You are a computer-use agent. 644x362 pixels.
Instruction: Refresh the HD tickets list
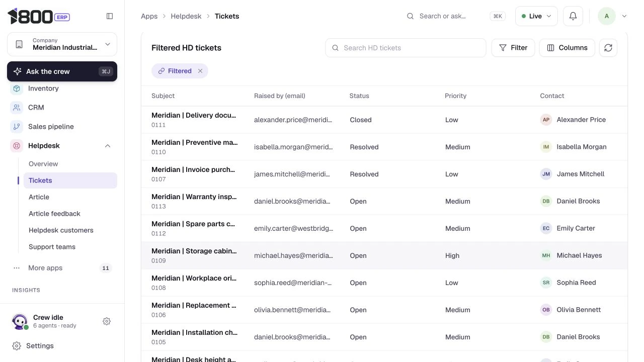click(x=608, y=48)
